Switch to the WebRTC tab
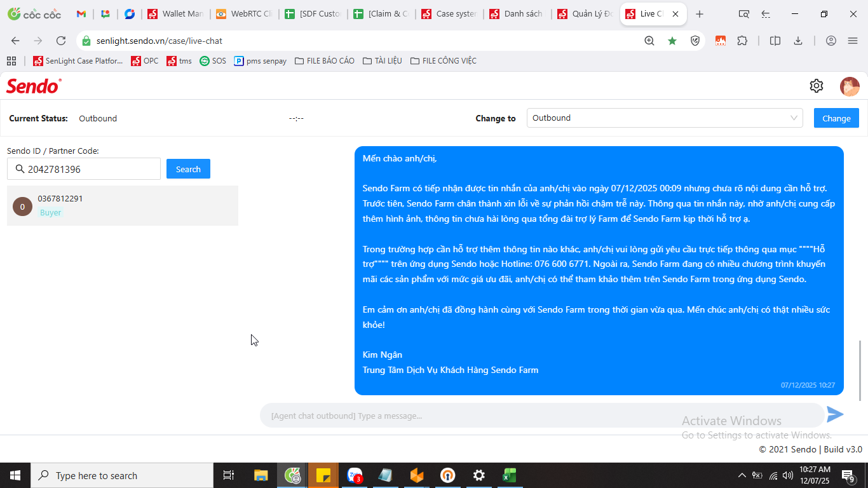Viewport: 868px width, 488px height. pos(245,14)
